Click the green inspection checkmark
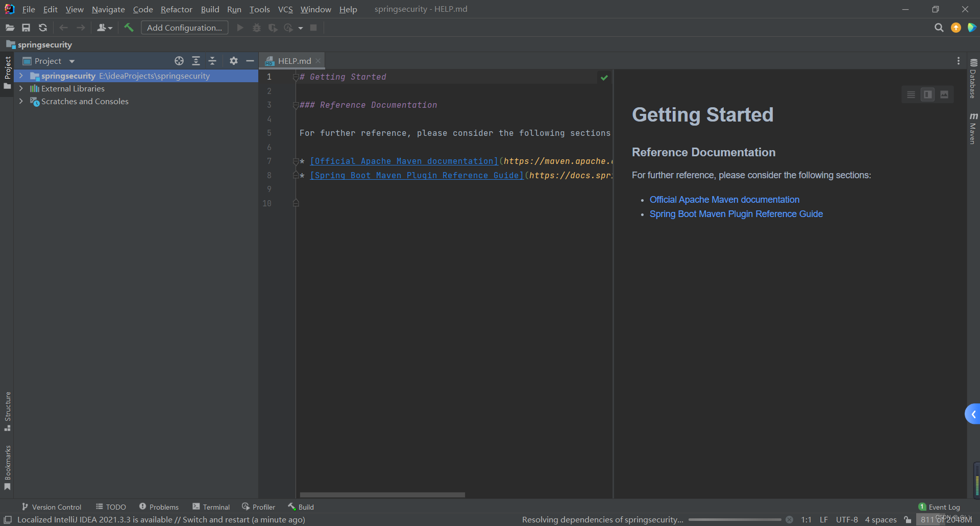 tap(604, 78)
